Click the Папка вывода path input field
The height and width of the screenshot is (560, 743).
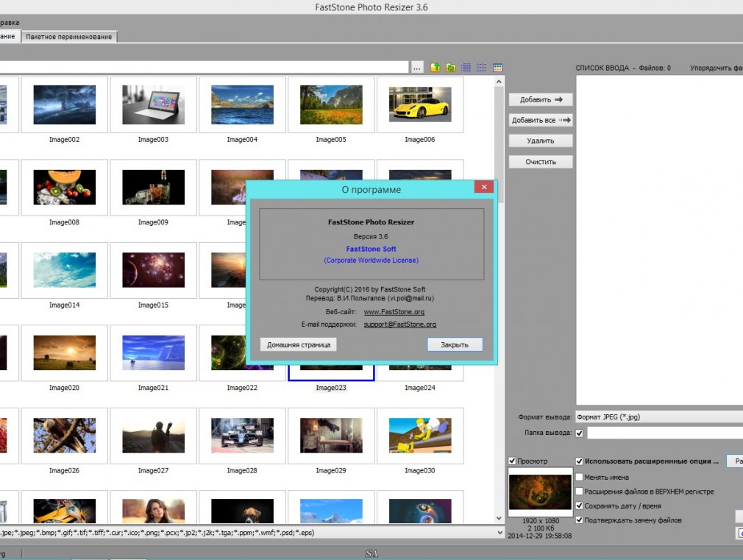665,433
